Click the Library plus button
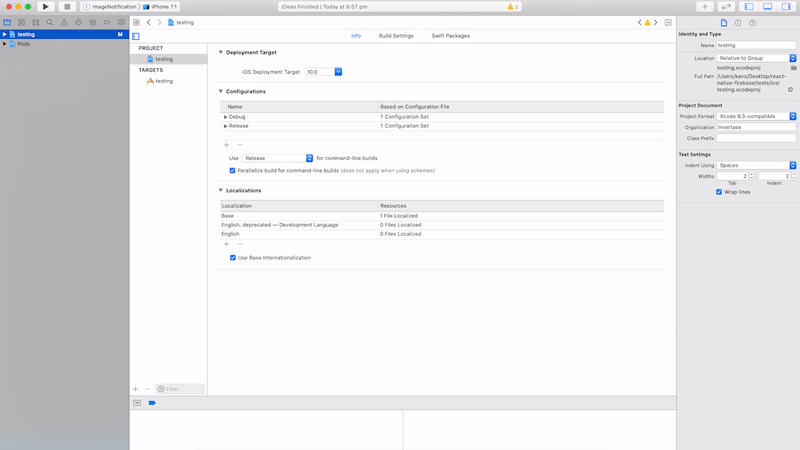The height and width of the screenshot is (450, 800). [x=704, y=7]
